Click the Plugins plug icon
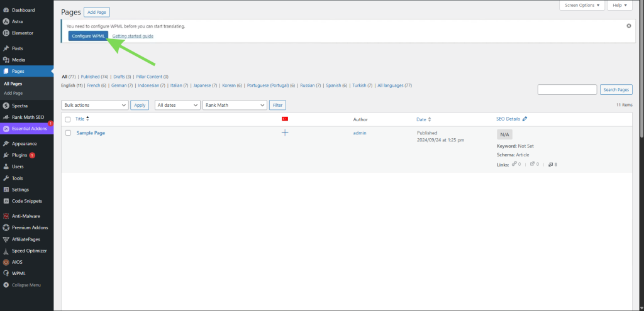Viewport: 644px width, 311px height. (x=6, y=155)
